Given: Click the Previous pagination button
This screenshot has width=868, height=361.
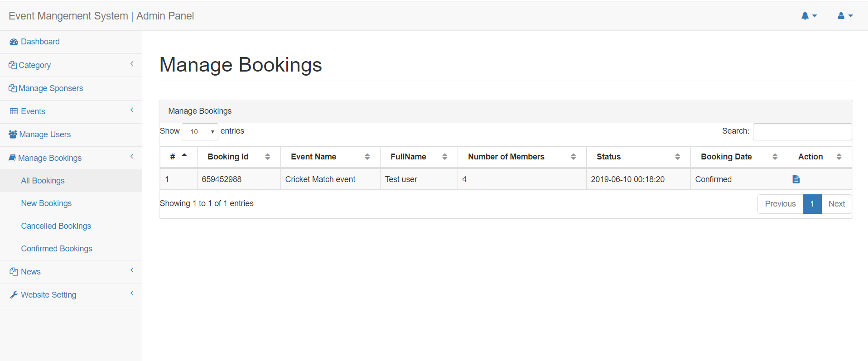Looking at the screenshot, I should pyautogui.click(x=780, y=204).
